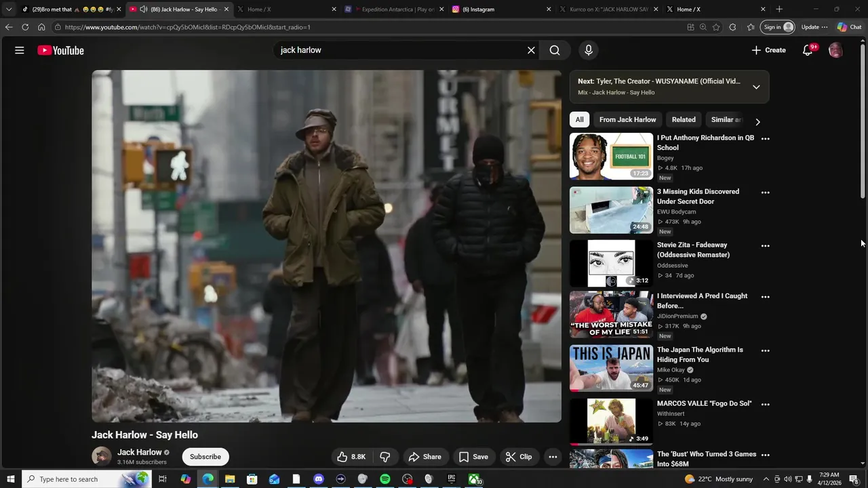This screenshot has height=488, width=868.
Task: Switch to the Kurrco on X tab
Action: [608, 9]
